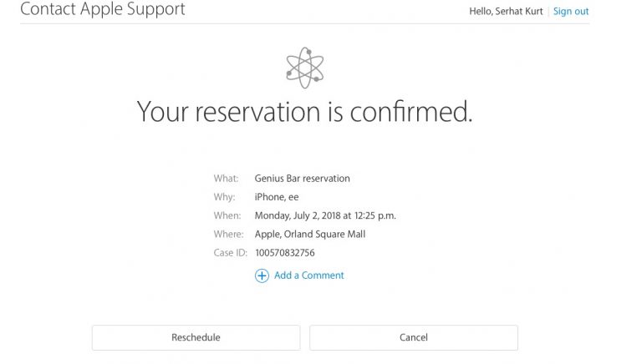Click the 'What:' field label
The width and height of the screenshot is (642, 364).
pos(226,179)
